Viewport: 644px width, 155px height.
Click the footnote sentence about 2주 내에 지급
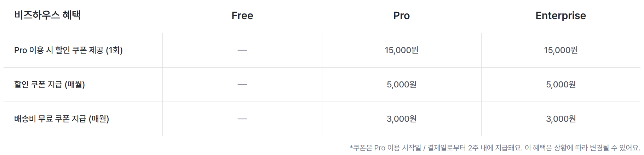click(435, 148)
